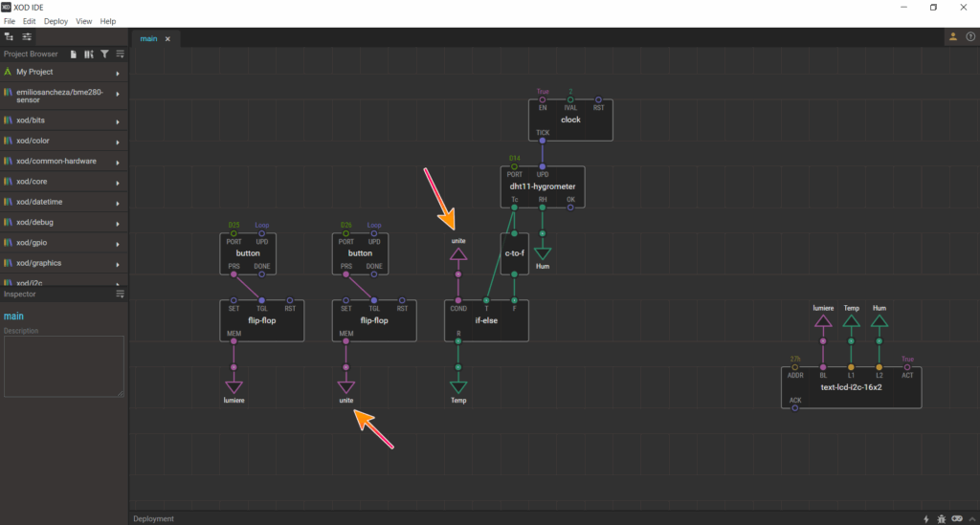Open the help icon in top-right corner
This screenshot has height=525, width=980.
pyautogui.click(x=970, y=37)
